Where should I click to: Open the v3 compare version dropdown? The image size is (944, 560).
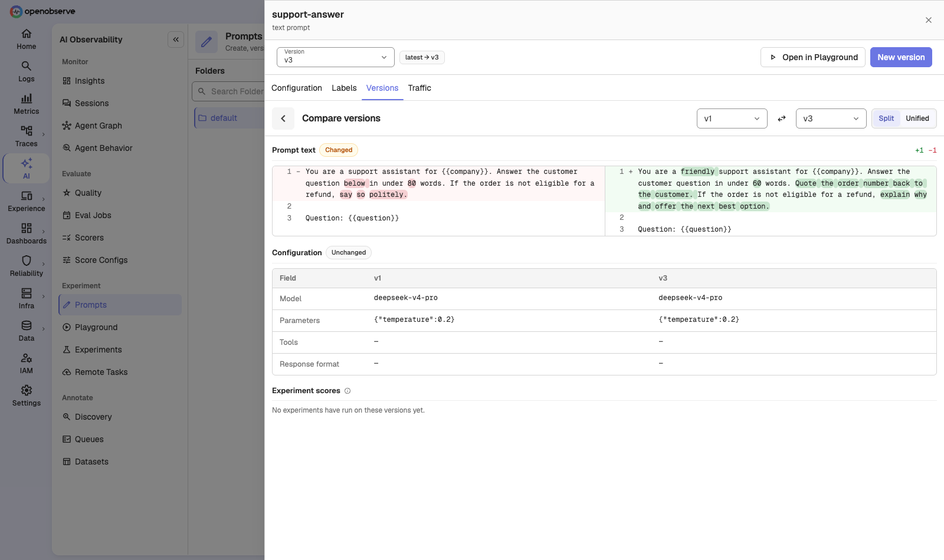(831, 118)
